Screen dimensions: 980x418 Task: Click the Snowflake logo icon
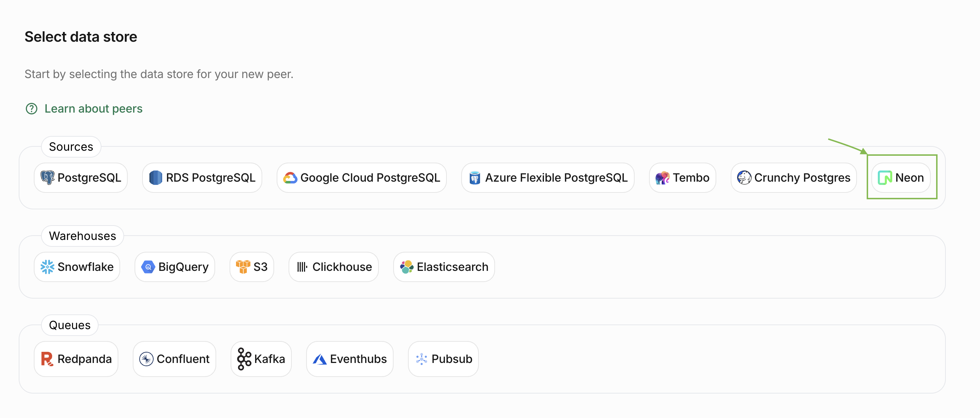47,267
